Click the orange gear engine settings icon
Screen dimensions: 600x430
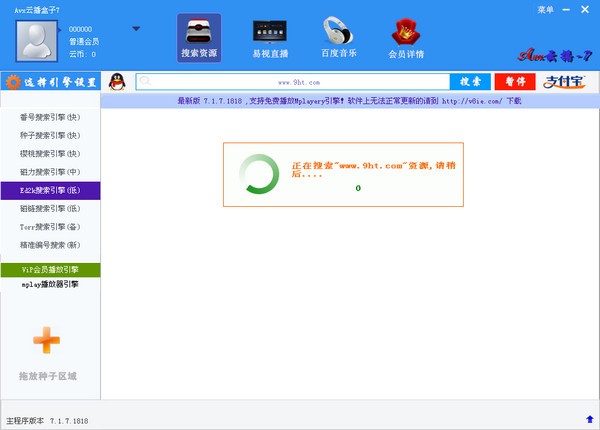[13, 82]
